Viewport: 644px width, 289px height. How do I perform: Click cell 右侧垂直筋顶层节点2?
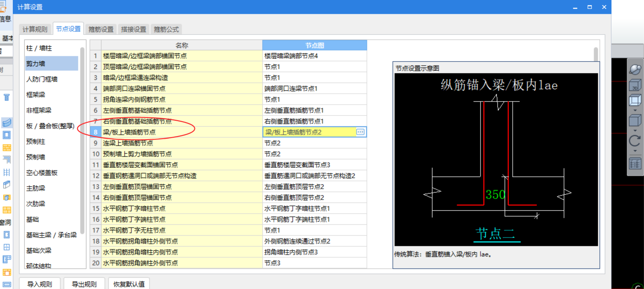click(x=315, y=198)
